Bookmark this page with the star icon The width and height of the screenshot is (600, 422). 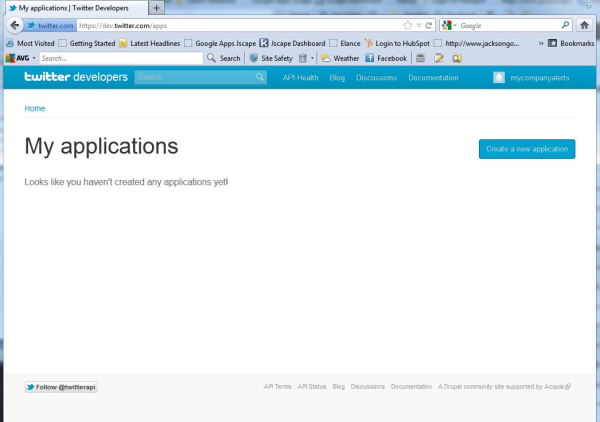407,25
